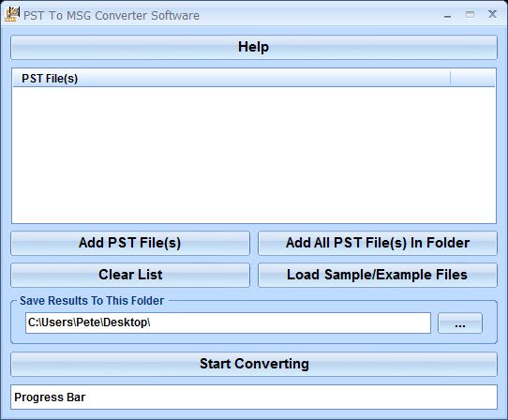Click the PST File(s) column header
This screenshot has width=508, height=420.
pyautogui.click(x=232, y=78)
